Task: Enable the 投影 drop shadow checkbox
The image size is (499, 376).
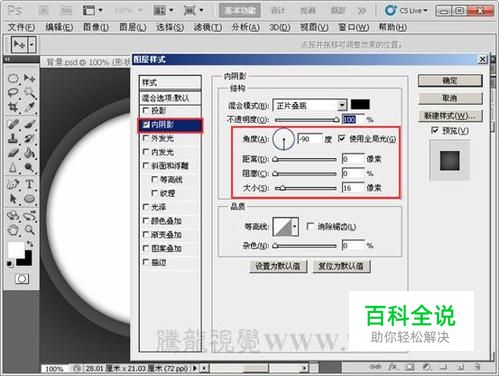Action: click(x=146, y=110)
